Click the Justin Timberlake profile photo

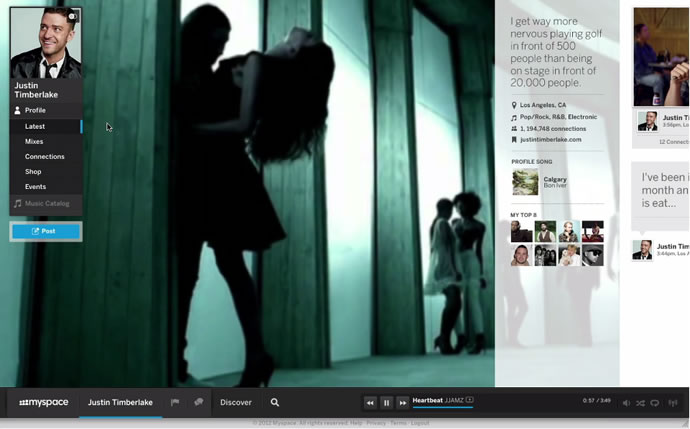(x=46, y=43)
